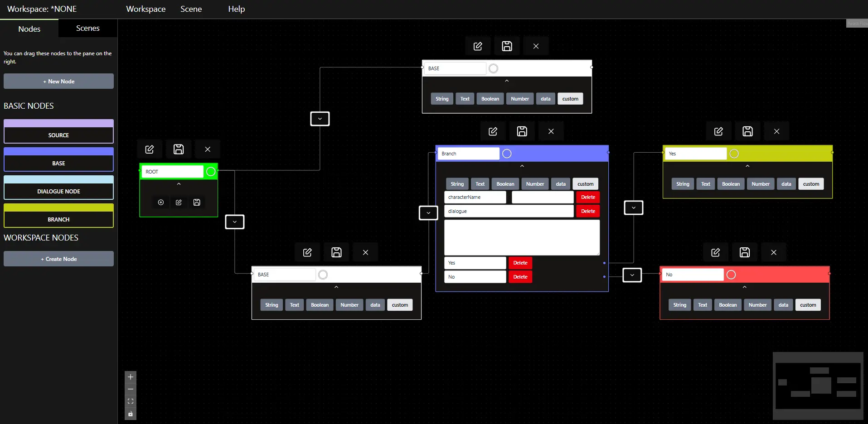868x424 pixels.
Task: Click the edit icon above the ROOT node
Action: pyautogui.click(x=150, y=149)
